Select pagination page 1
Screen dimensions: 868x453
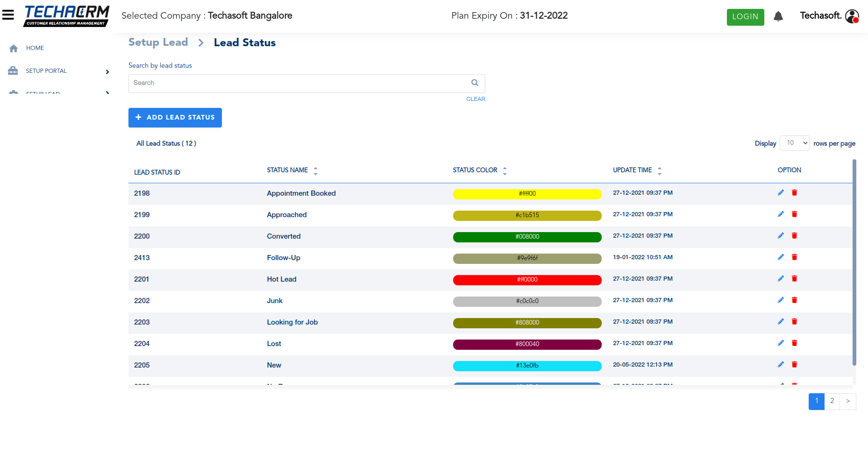pos(817,401)
